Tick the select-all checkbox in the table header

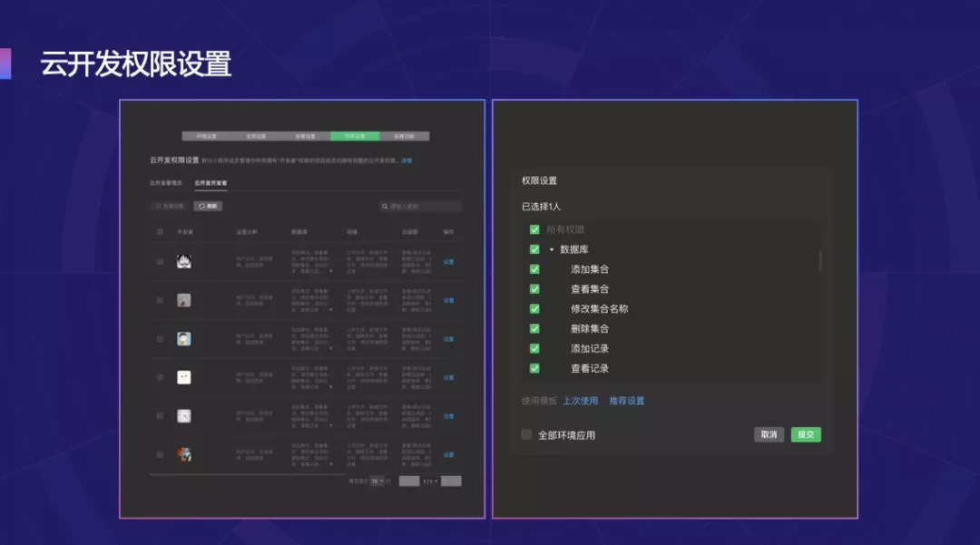coord(160,231)
